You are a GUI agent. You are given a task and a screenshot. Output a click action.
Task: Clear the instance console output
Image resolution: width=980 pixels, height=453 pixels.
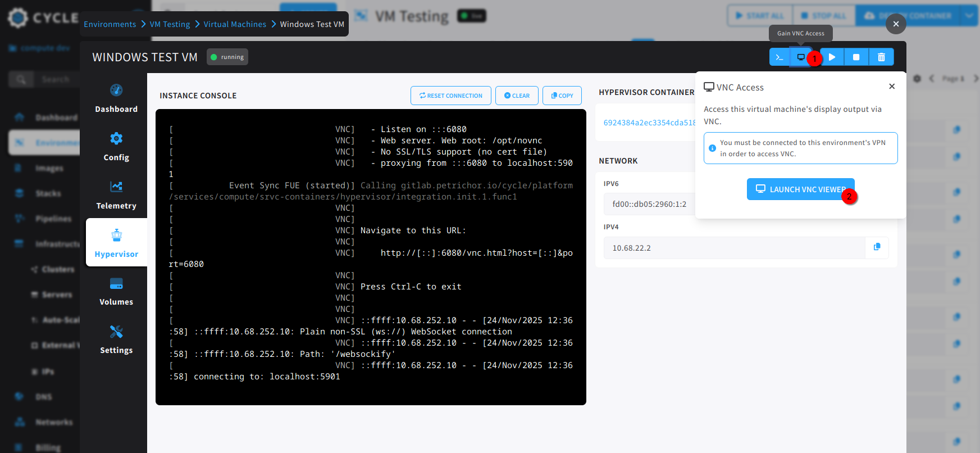point(517,96)
